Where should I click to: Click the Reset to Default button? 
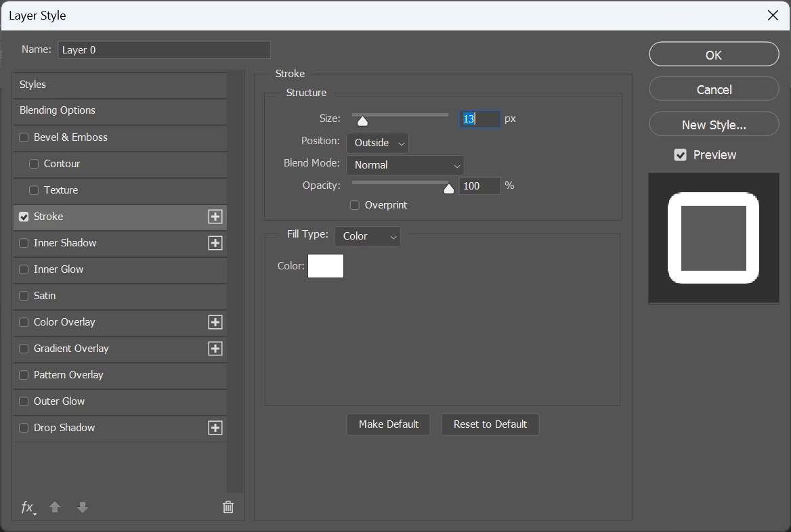click(x=490, y=424)
